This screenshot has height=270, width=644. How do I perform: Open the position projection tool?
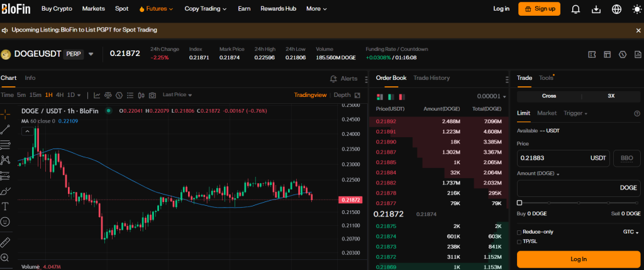point(5,176)
